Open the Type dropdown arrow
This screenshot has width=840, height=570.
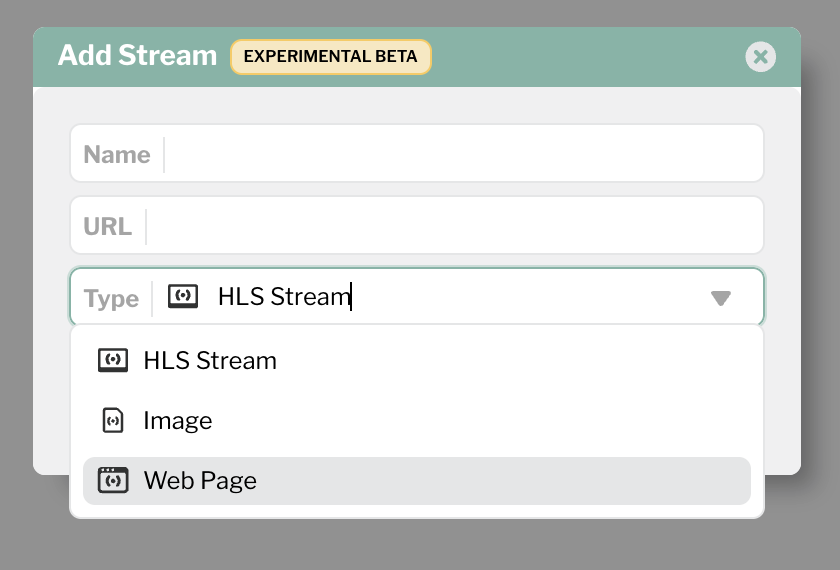click(721, 298)
